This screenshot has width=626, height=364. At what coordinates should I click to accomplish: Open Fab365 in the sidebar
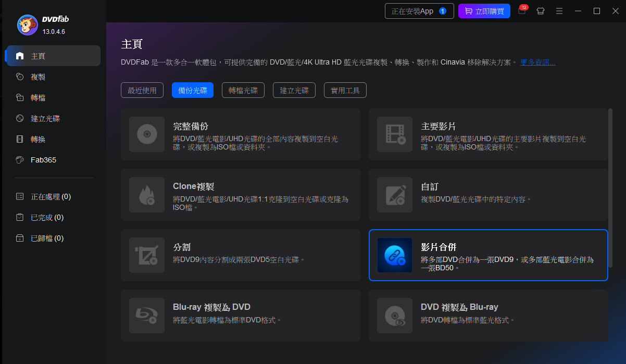(43, 160)
